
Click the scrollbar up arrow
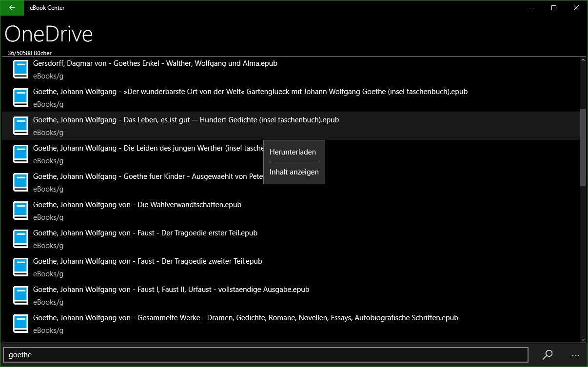coord(583,60)
